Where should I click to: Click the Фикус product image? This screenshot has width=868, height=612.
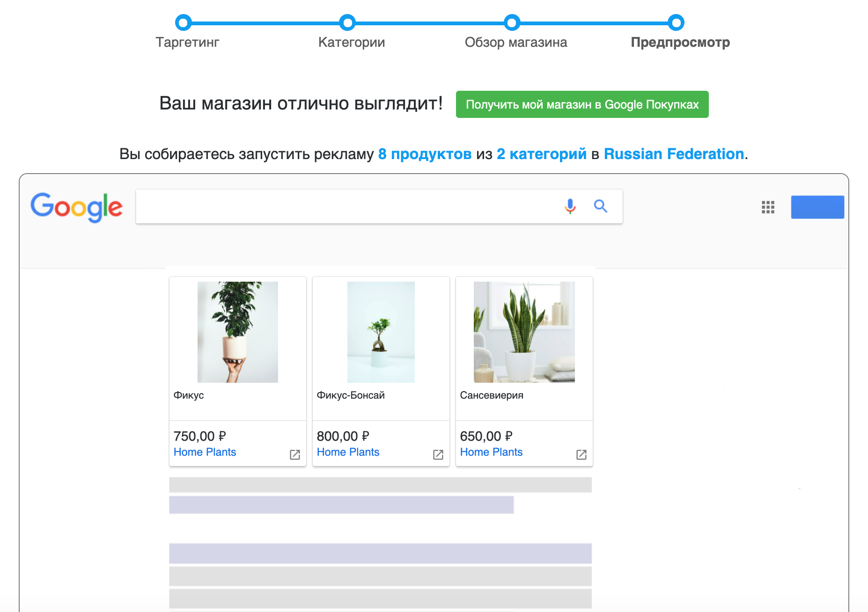click(x=238, y=332)
